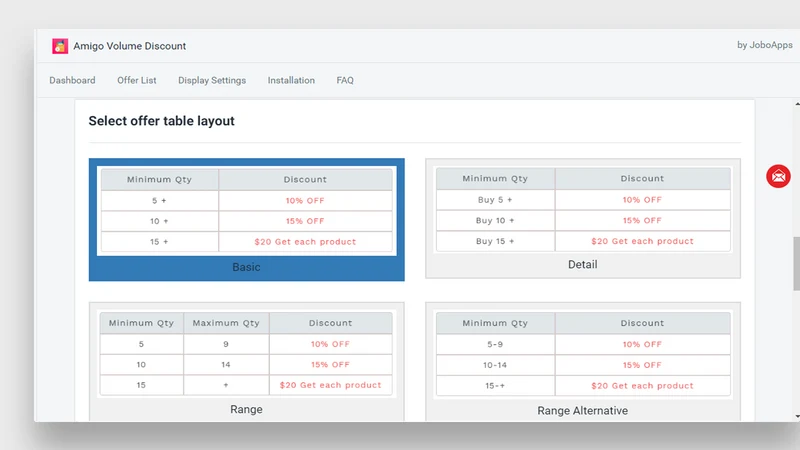Switch to the Offer List tab
800x450 pixels.
[137, 80]
